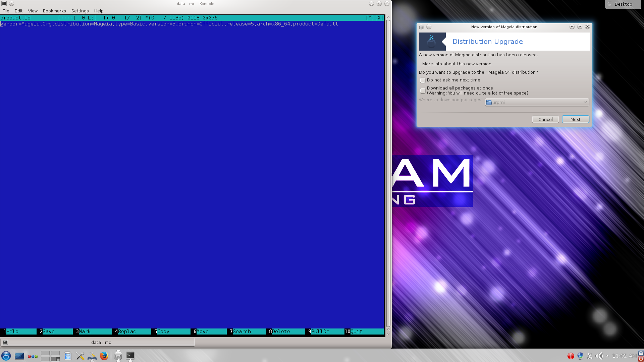
Task: Click the [*] marker in the mc editor header
Action: pyautogui.click(x=370, y=18)
